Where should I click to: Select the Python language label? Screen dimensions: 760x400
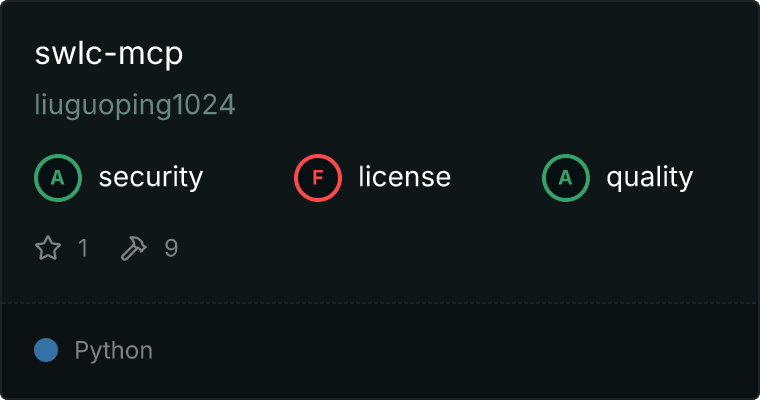(x=113, y=351)
